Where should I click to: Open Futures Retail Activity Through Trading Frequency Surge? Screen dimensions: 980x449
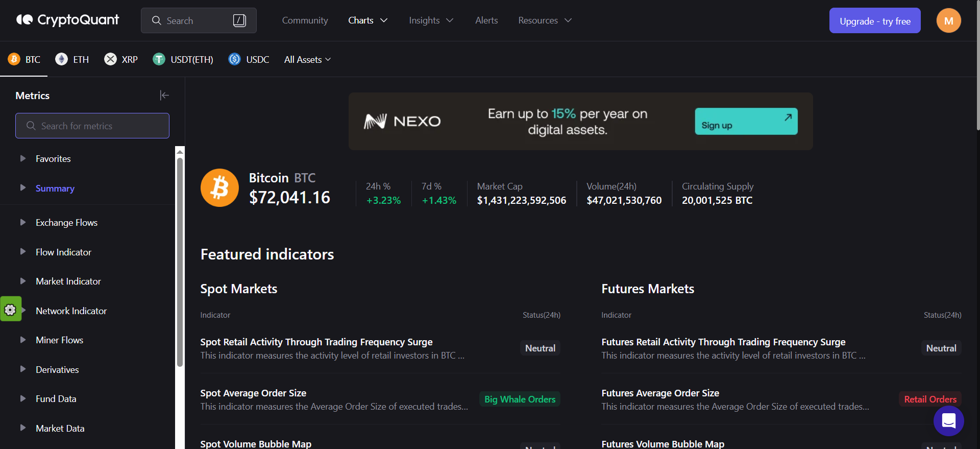click(x=723, y=342)
